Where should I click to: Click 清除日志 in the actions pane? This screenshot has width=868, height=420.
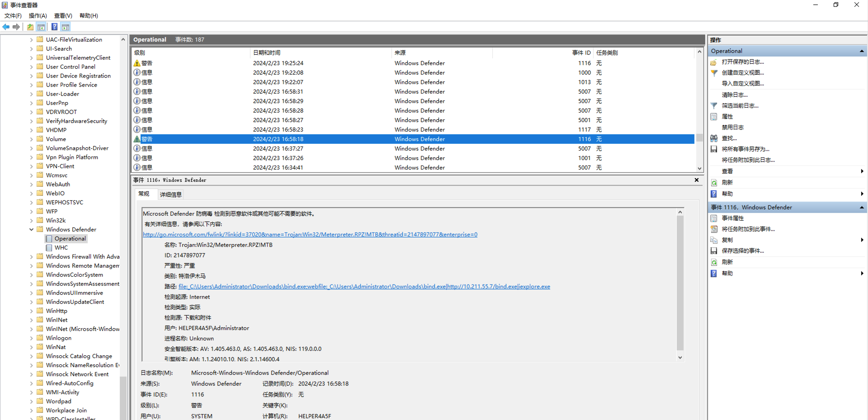tap(734, 95)
